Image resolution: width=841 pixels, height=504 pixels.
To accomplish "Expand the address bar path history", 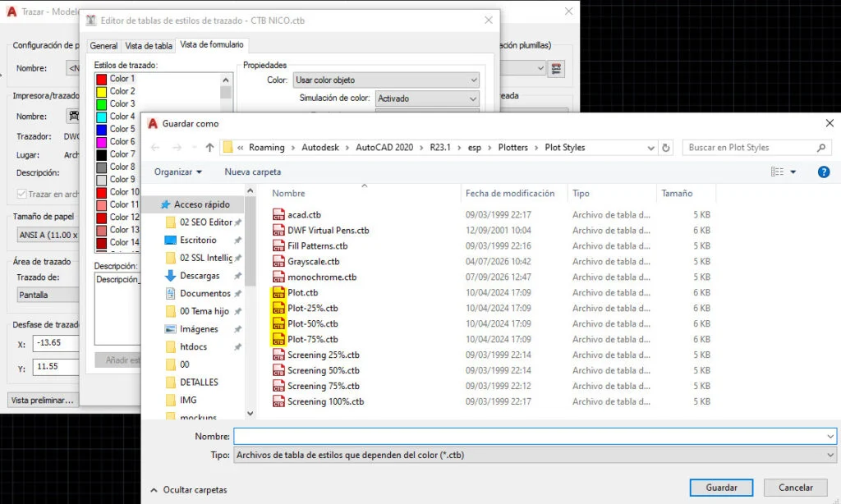I will coord(650,148).
